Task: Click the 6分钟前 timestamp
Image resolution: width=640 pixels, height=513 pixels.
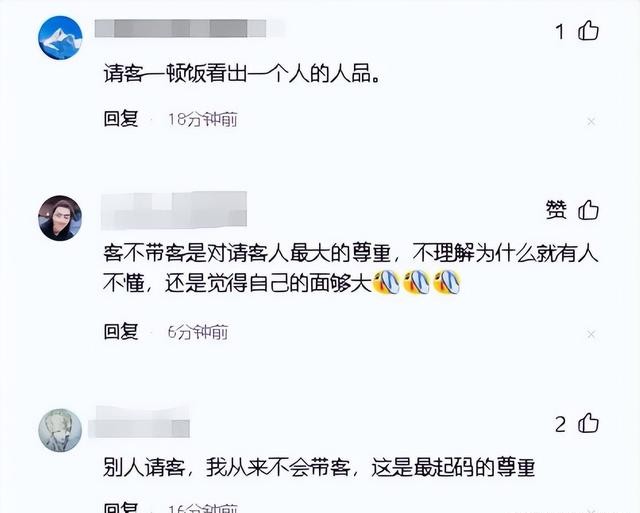Action: 198,332
